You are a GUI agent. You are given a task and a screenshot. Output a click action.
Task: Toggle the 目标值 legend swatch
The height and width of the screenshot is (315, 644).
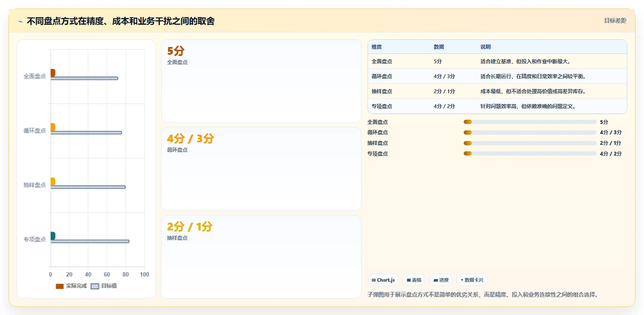[95, 286]
